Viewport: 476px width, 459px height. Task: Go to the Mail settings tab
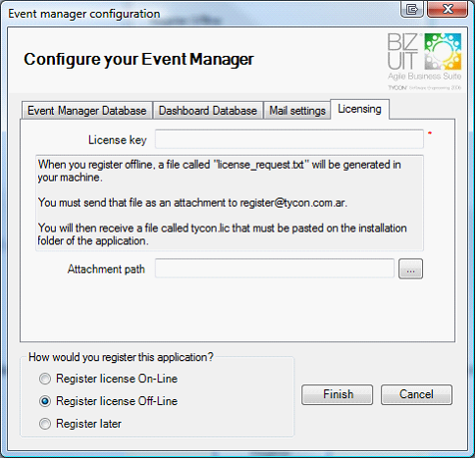[x=297, y=111]
